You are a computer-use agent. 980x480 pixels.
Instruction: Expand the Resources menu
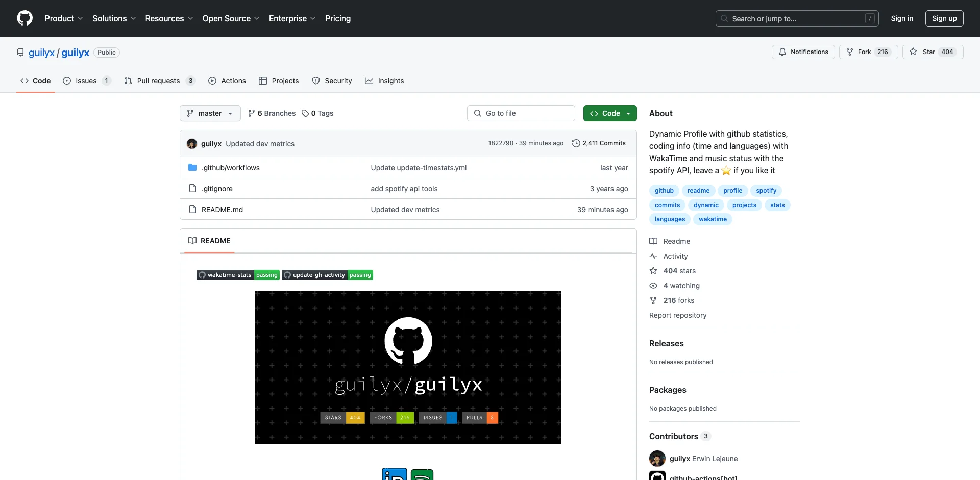coord(169,18)
